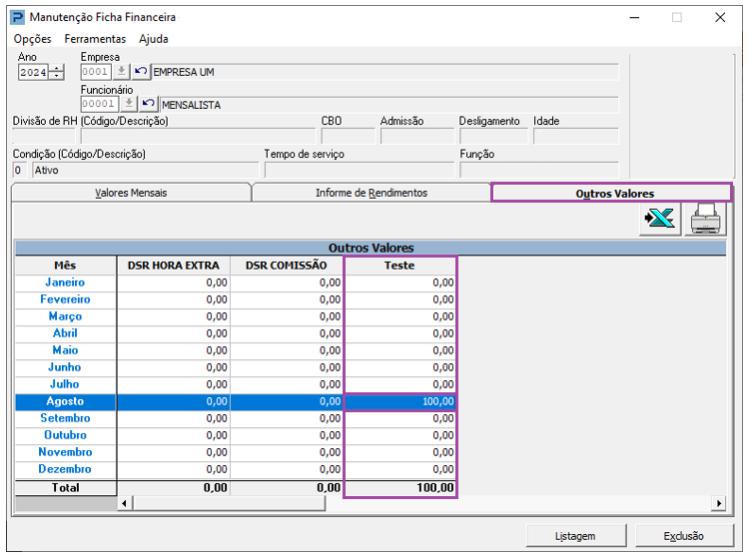Open the Ajuda menu

click(154, 39)
